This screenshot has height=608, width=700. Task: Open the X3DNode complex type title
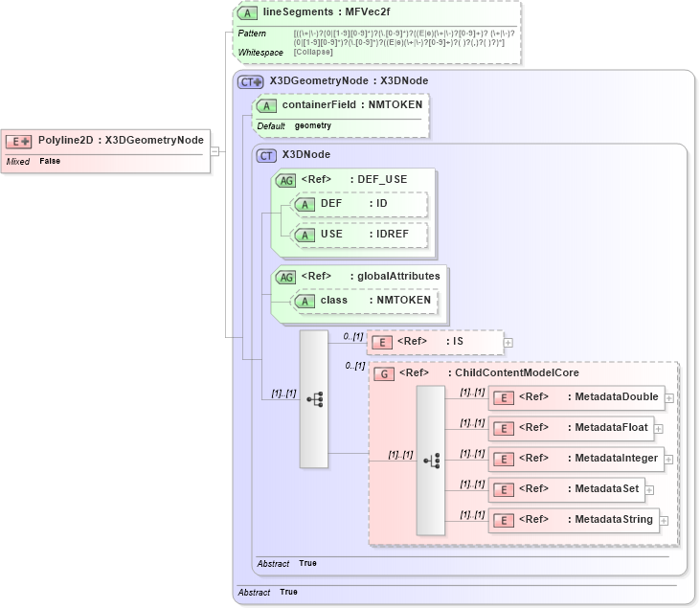(306, 154)
